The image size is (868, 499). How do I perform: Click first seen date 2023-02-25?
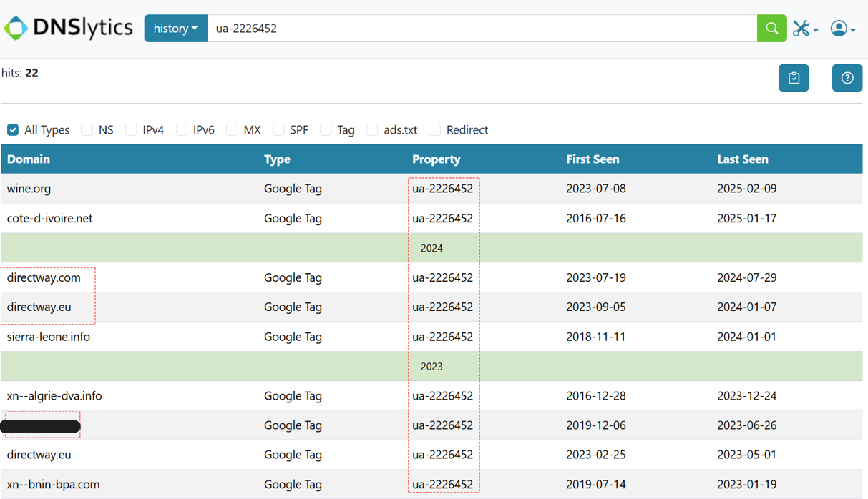596,455
